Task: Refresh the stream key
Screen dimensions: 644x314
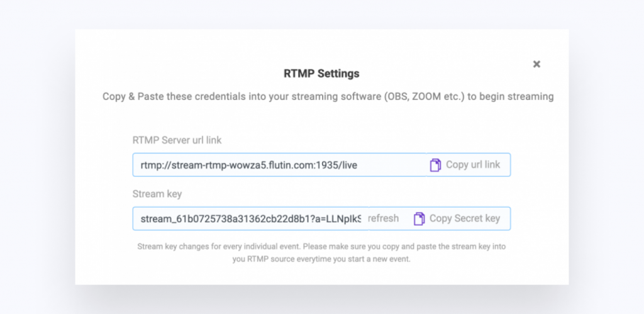Action: click(383, 218)
